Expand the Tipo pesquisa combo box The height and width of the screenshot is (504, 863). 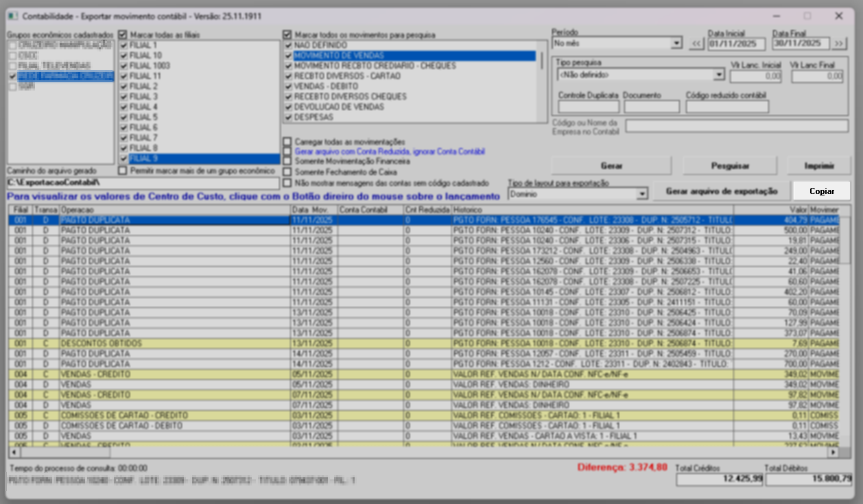click(x=718, y=75)
